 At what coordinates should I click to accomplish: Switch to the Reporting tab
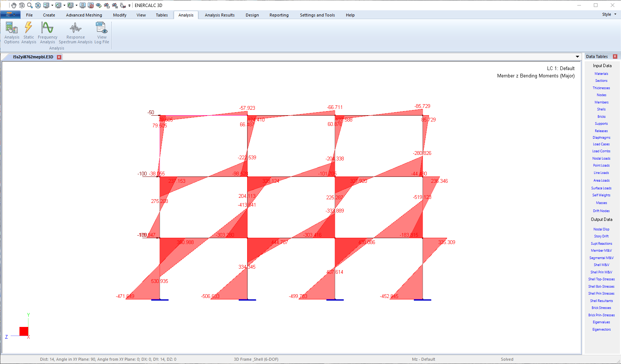(x=279, y=15)
